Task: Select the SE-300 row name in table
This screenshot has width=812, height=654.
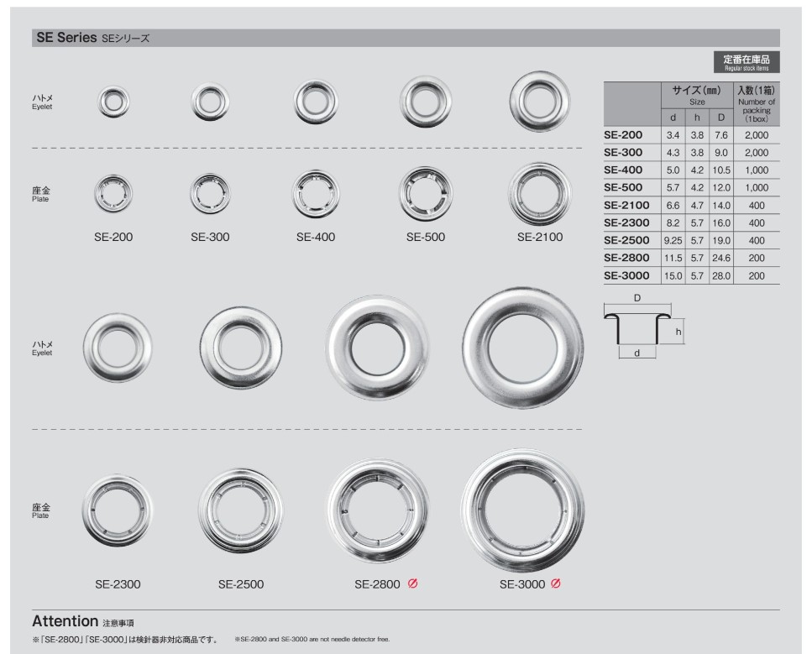Action: click(623, 153)
